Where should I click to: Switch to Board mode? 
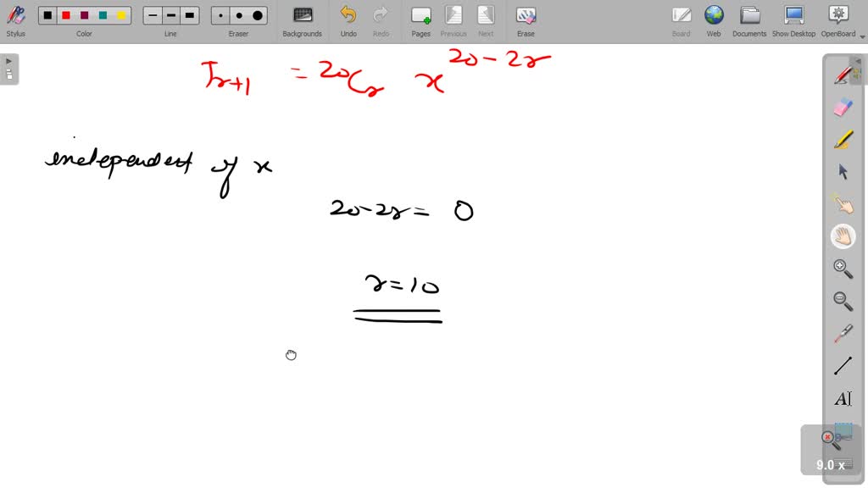(681, 21)
